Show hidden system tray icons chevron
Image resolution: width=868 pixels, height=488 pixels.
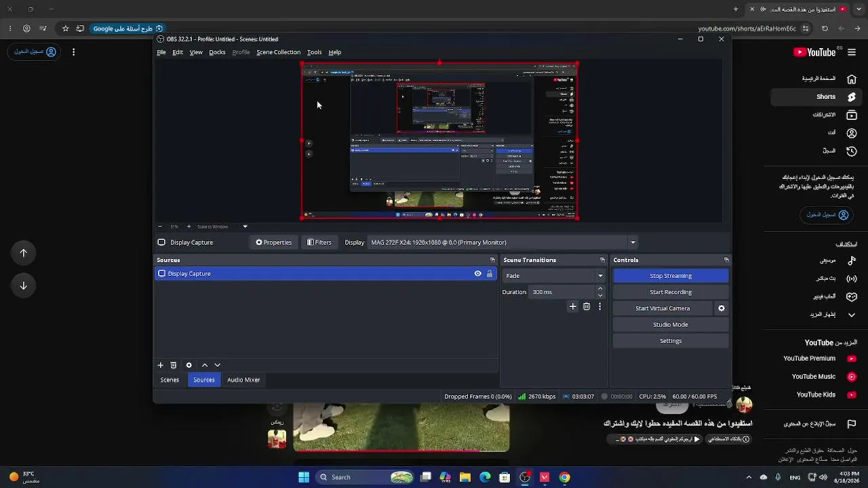coord(749,477)
